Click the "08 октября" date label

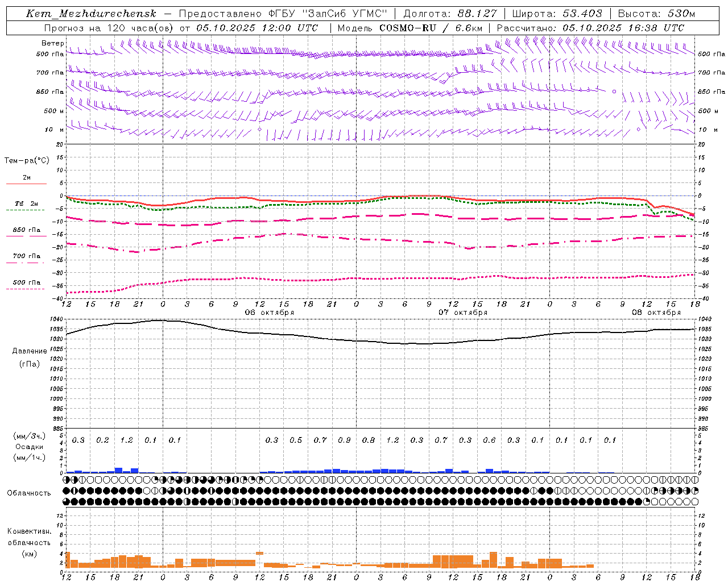656,313
